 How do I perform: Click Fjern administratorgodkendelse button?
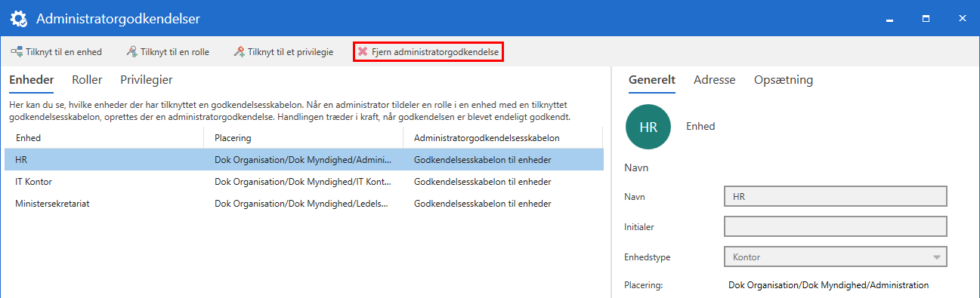(x=428, y=52)
